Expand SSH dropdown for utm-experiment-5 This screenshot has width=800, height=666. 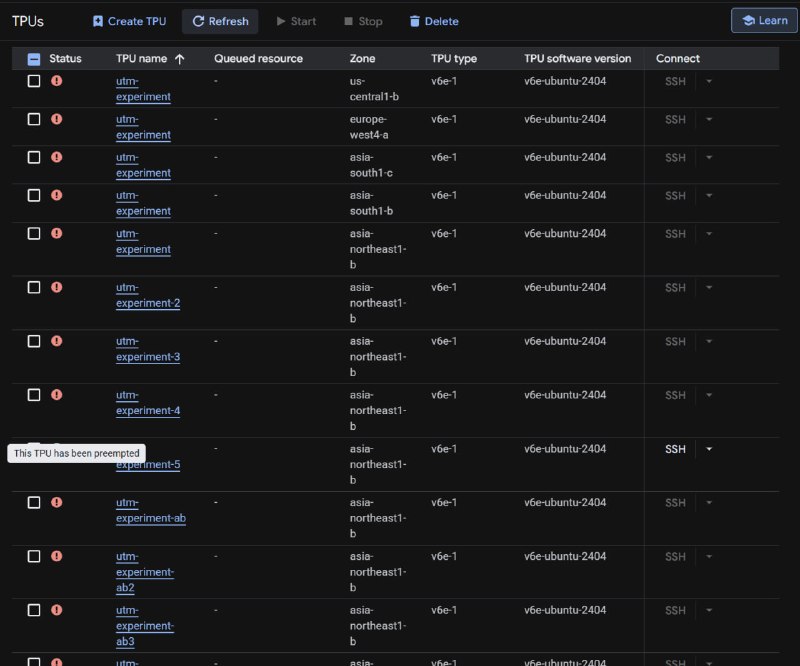point(709,449)
